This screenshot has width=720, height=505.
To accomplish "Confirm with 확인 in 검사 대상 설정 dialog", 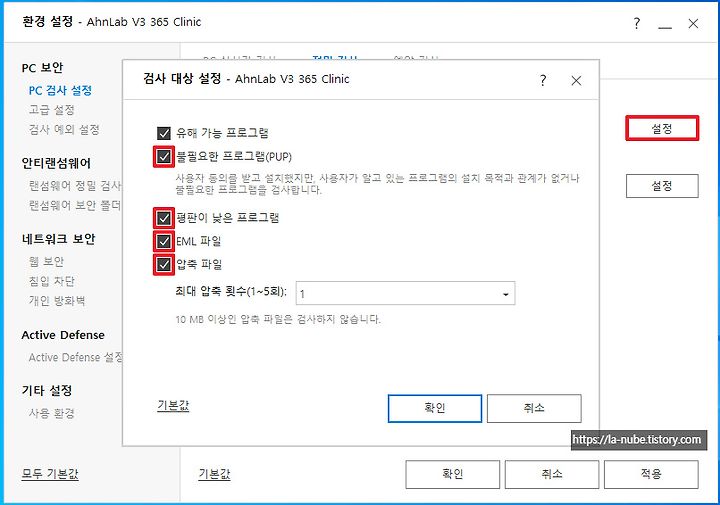I will [435, 408].
